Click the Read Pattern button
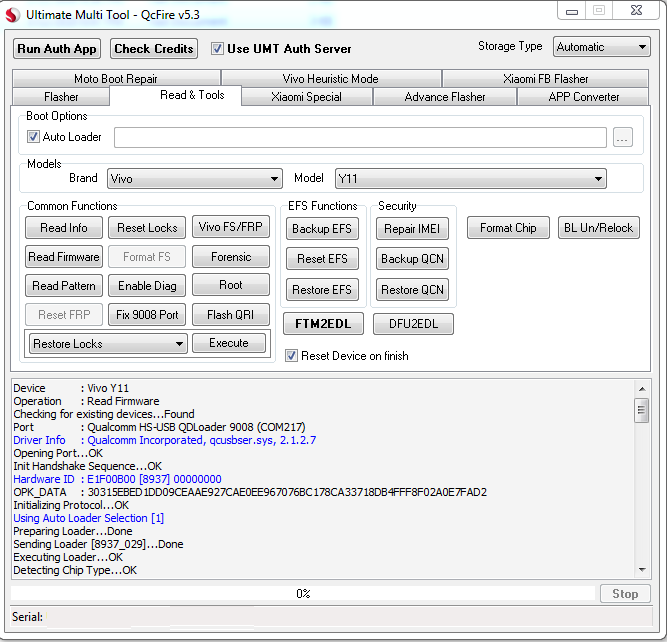Viewport: 667px width, 642px height. point(64,285)
